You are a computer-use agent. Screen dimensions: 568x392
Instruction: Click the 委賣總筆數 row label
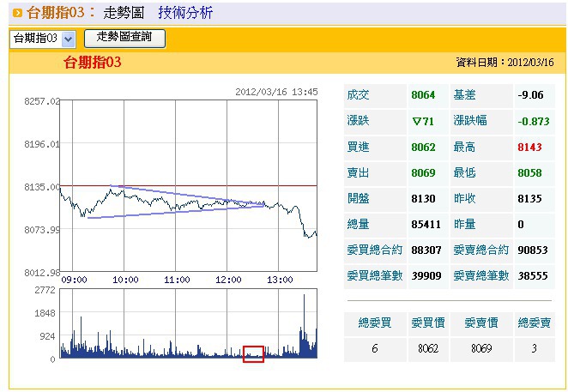pos(481,275)
